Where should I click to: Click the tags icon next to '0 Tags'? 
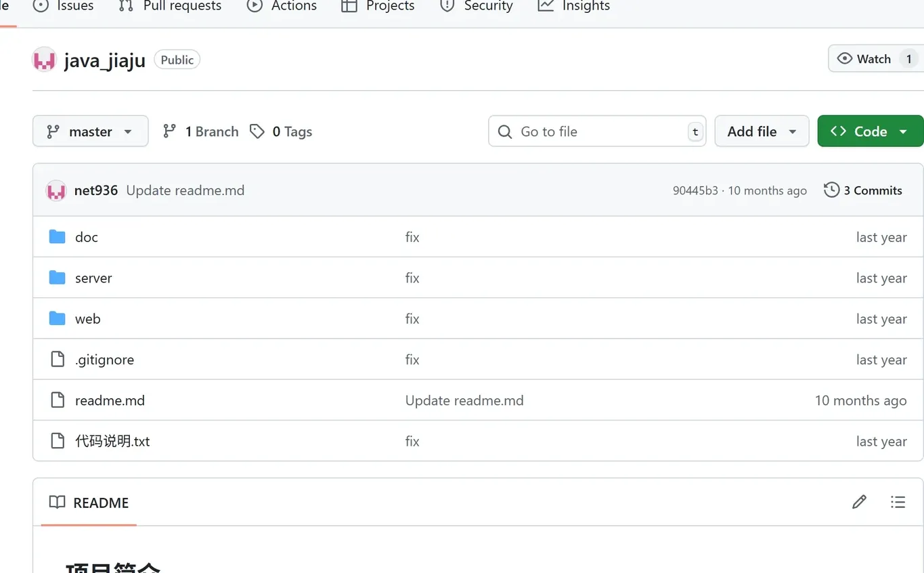click(257, 131)
